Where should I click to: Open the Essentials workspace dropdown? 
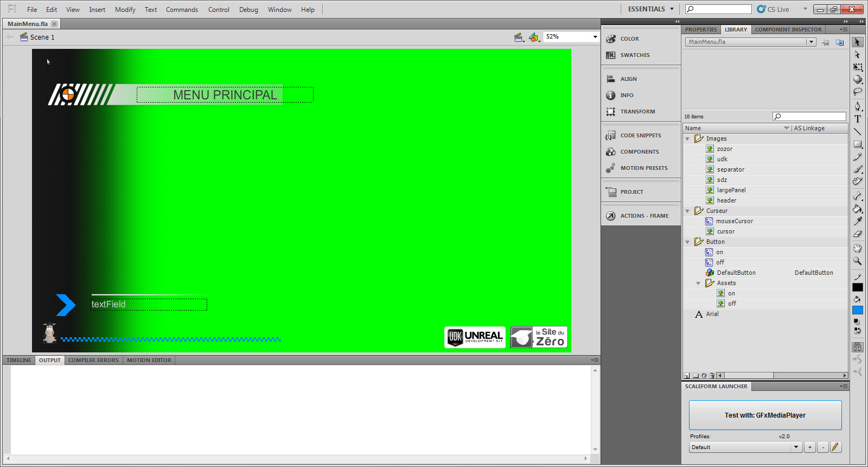pyautogui.click(x=650, y=9)
